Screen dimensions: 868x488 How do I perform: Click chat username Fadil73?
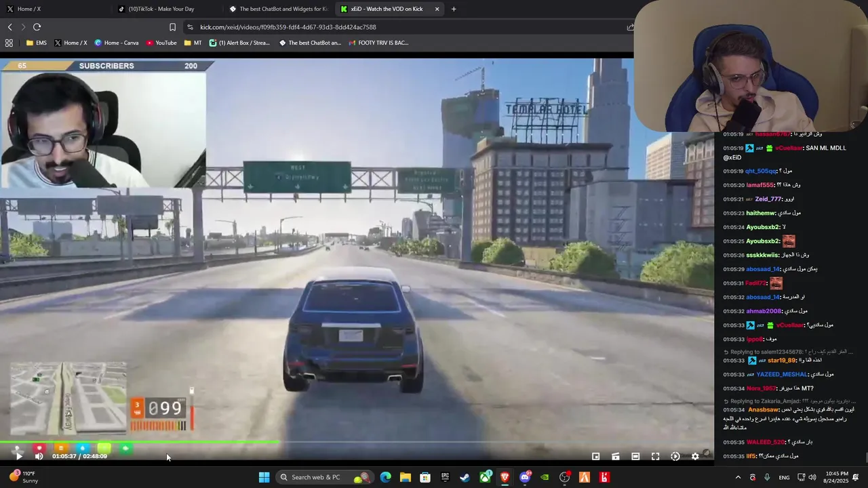click(756, 283)
